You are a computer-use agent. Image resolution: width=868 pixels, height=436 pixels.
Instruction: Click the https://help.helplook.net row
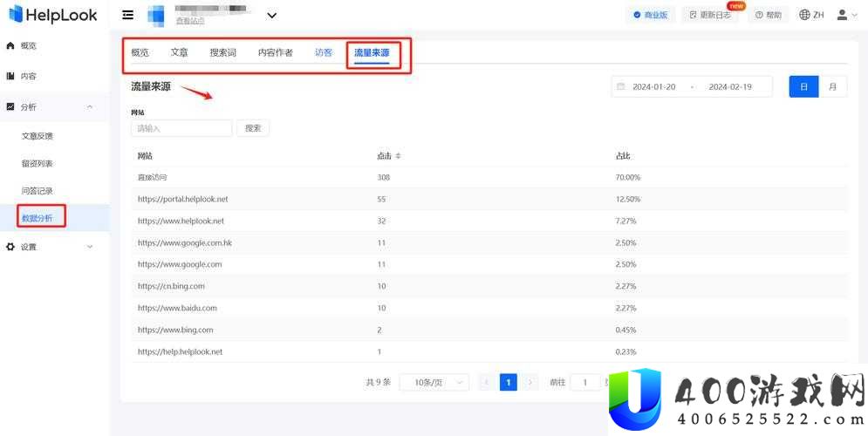point(489,351)
